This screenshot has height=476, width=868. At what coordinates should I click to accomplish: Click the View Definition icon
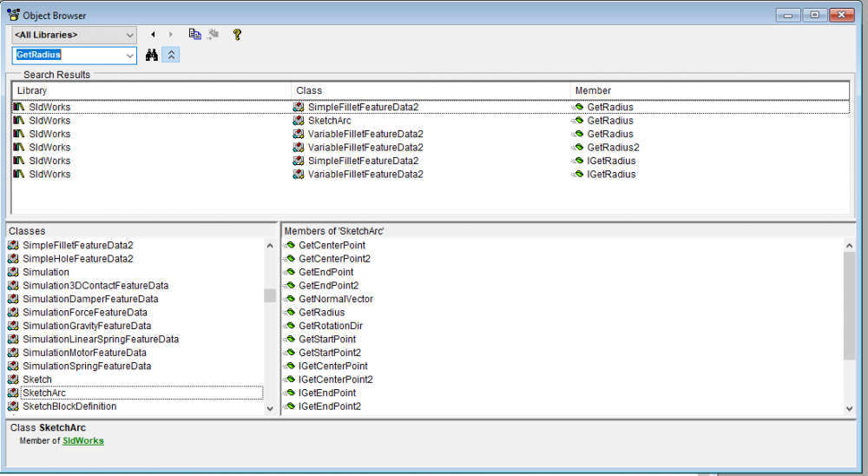pos(214,35)
